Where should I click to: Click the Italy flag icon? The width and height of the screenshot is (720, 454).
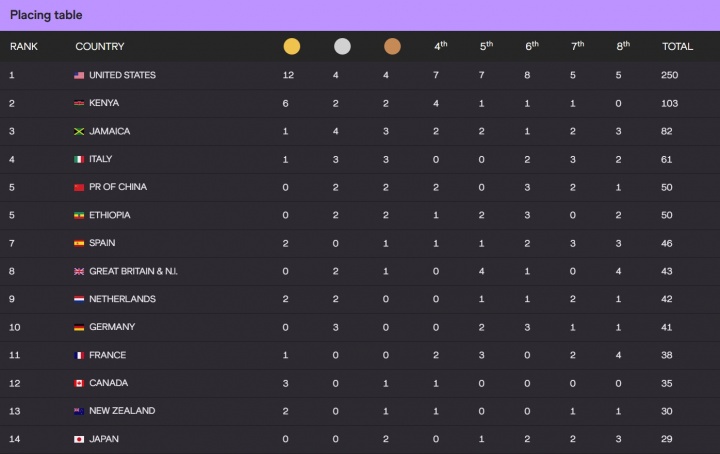(79, 159)
